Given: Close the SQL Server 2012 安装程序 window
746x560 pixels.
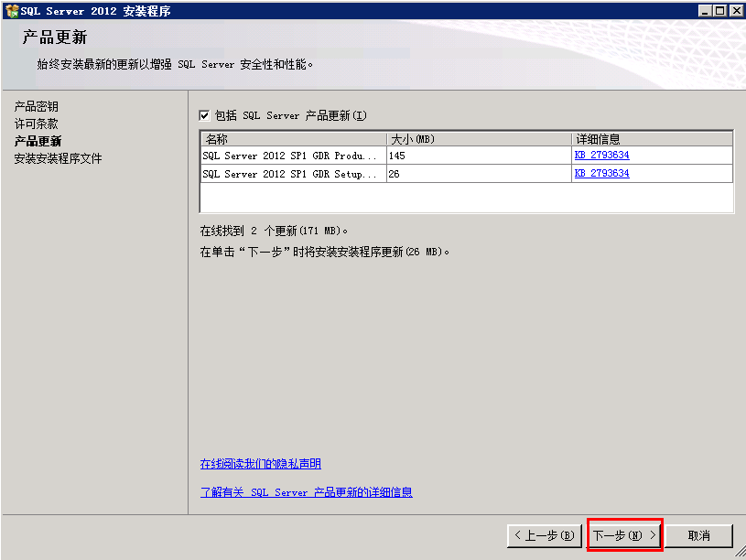Looking at the screenshot, I should [736, 10].
